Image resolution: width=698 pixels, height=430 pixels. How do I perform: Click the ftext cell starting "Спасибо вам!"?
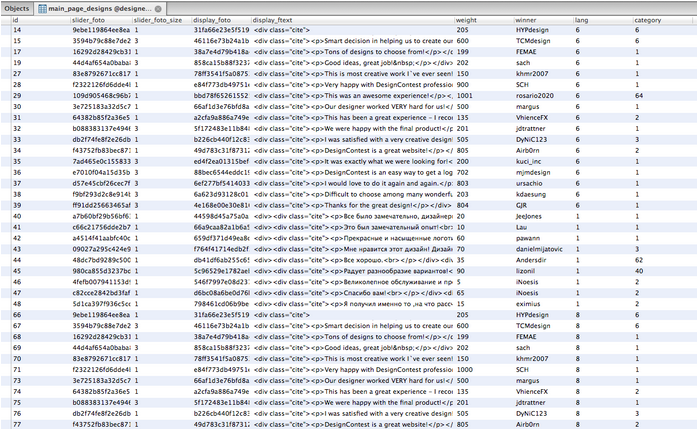pos(353,293)
